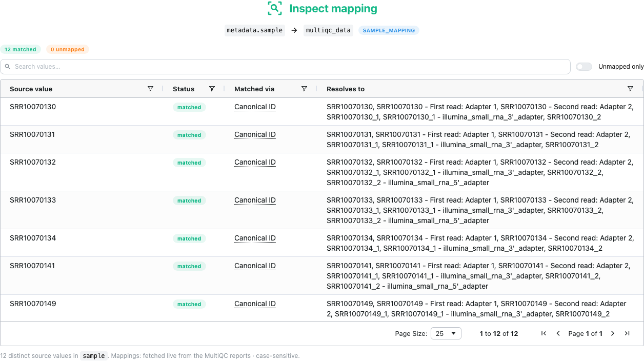The width and height of the screenshot is (644, 361).
Task: Click matched status badge for SRR10070141
Action: (189, 266)
